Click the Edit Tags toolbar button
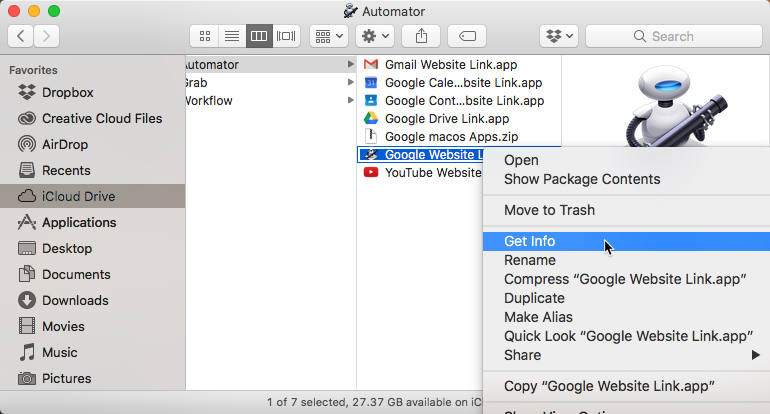Image resolution: width=770 pixels, height=414 pixels. click(467, 36)
